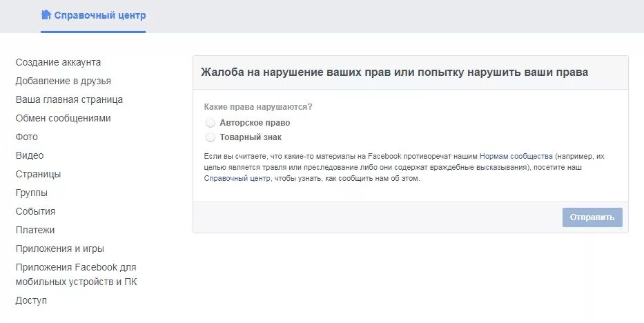Go to Добавление в друзья section
644x323 pixels.
tap(64, 81)
